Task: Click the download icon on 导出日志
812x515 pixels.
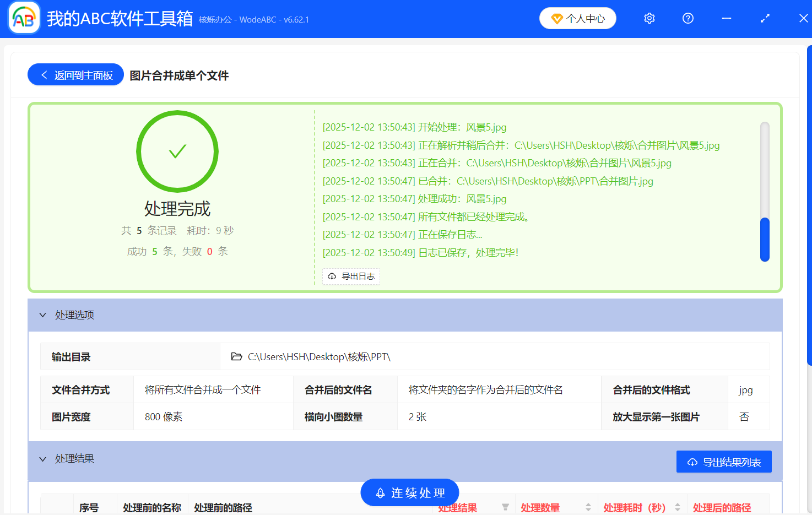Action: point(332,277)
